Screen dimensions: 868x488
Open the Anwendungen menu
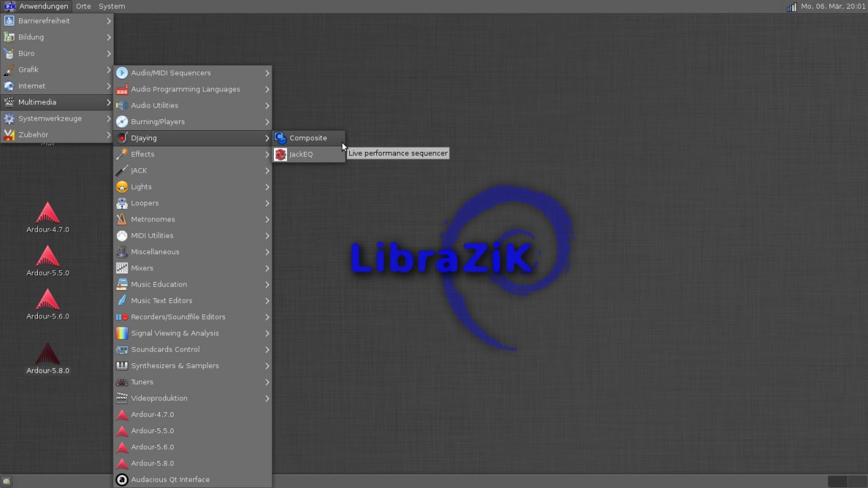(x=37, y=6)
